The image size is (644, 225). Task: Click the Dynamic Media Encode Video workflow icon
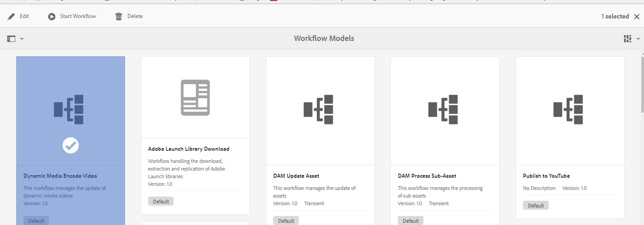click(x=69, y=109)
